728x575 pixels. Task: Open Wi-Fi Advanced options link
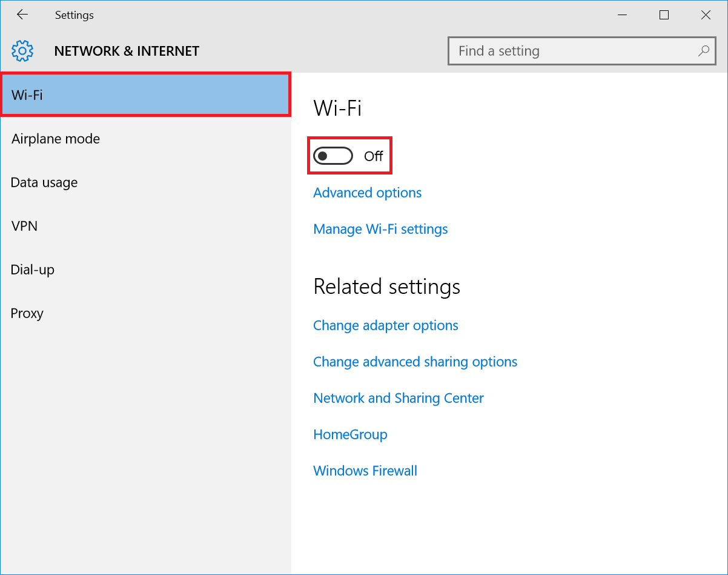coord(367,193)
